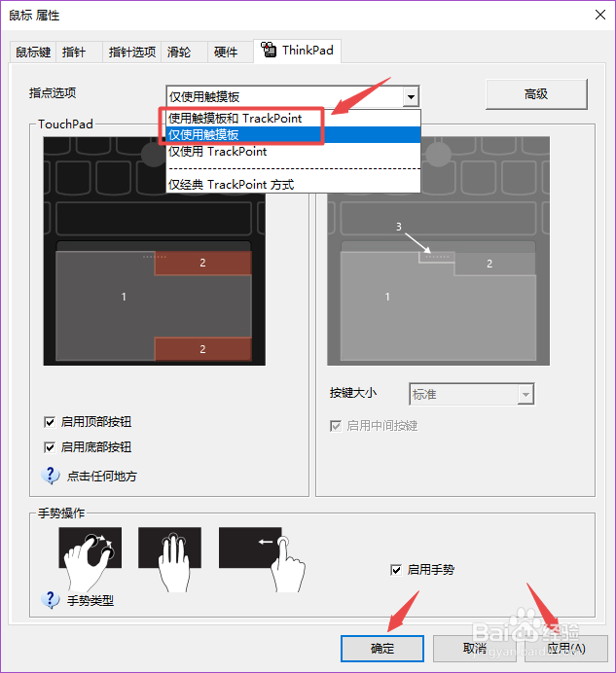
Task: Switch to the 指针 tab
Action: click(x=79, y=53)
